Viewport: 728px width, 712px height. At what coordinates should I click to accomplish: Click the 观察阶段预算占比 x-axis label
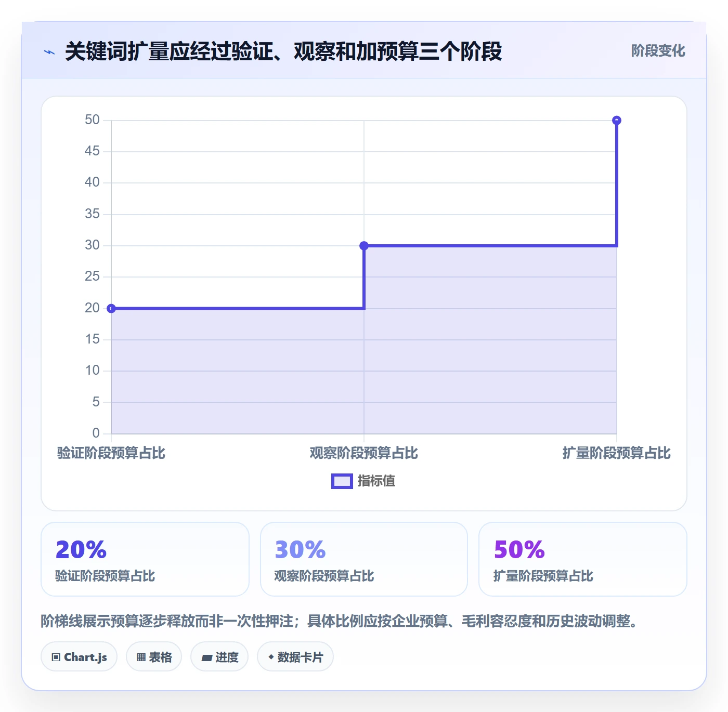point(364,453)
